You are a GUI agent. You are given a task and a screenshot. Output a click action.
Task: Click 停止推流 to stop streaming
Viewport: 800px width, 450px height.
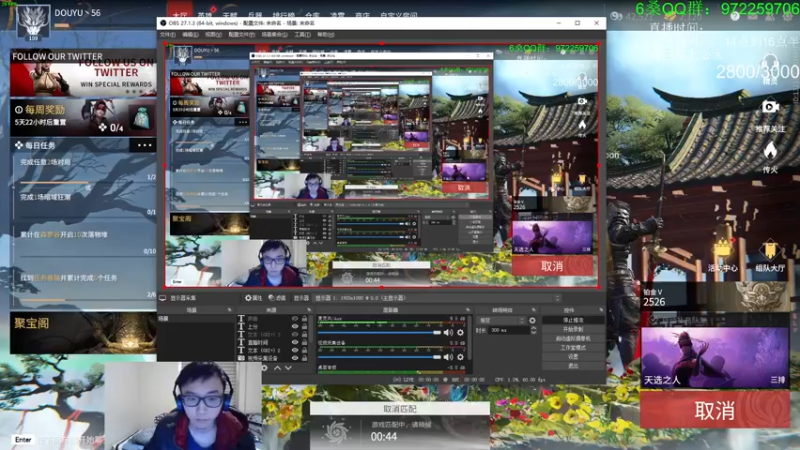573,320
